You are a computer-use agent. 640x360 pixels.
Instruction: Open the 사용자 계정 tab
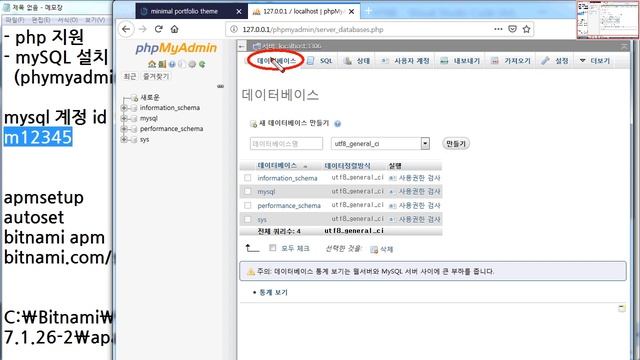[x=405, y=61]
